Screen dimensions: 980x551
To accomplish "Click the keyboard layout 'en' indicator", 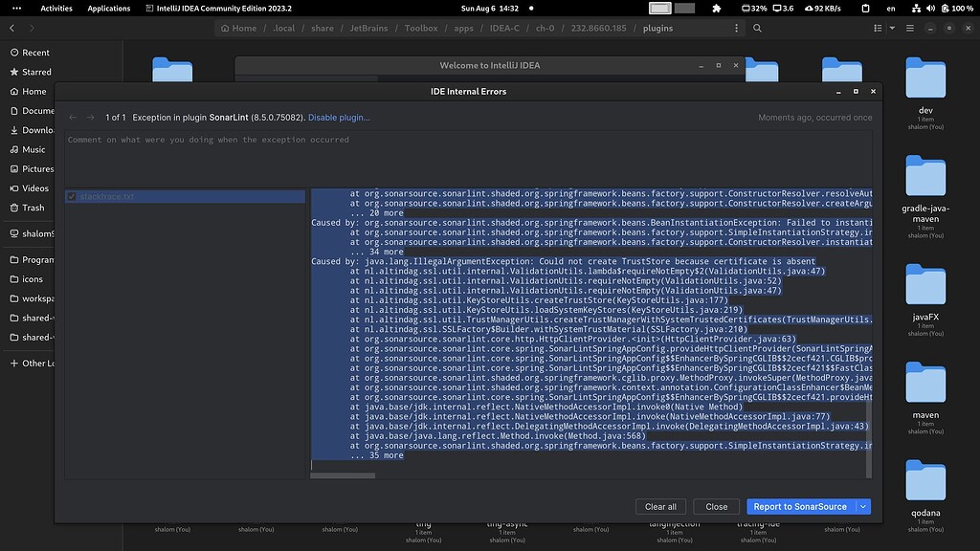I will pos(891,9).
